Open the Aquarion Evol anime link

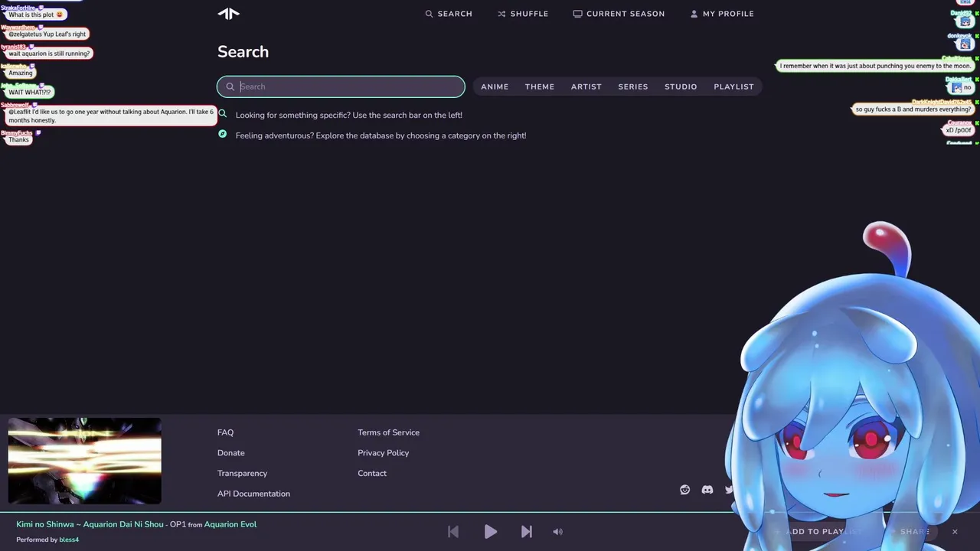tap(230, 524)
